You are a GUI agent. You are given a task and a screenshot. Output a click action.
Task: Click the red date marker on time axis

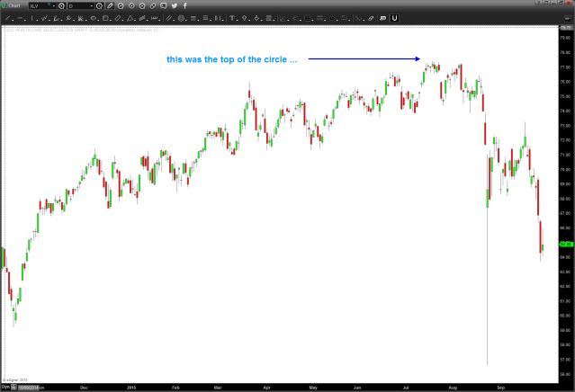click(23, 387)
